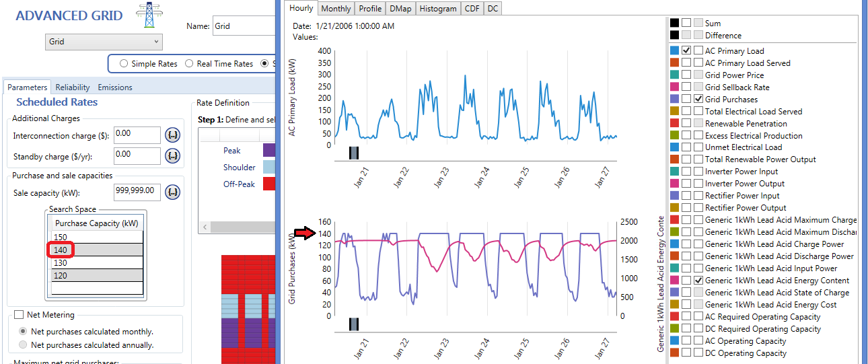Open sensitivity button for Interconnection charge
The height and width of the screenshot is (364, 868).
coord(173,135)
